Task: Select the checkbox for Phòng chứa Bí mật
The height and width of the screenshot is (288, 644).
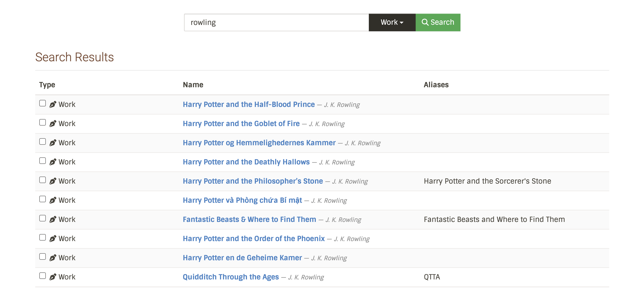Action: (x=43, y=199)
